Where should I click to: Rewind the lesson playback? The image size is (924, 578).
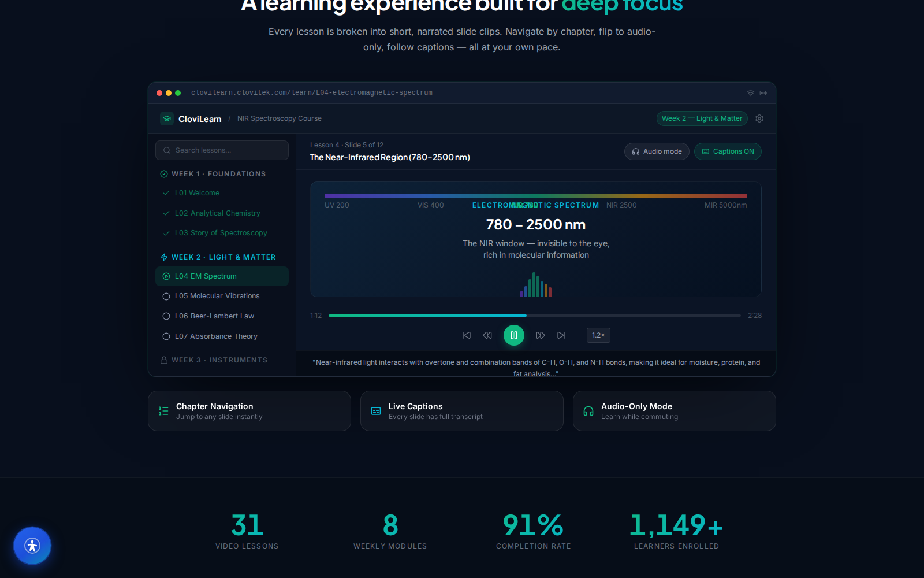click(x=487, y=335)
